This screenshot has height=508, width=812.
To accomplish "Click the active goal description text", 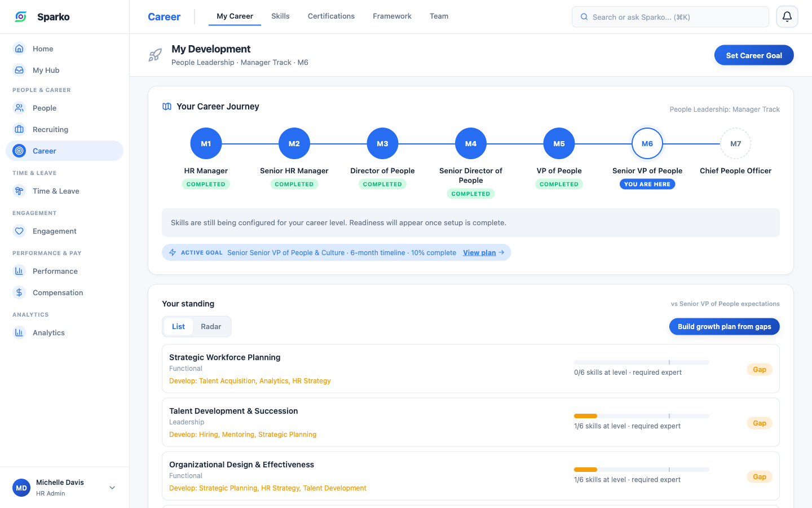I will point(342,252).
